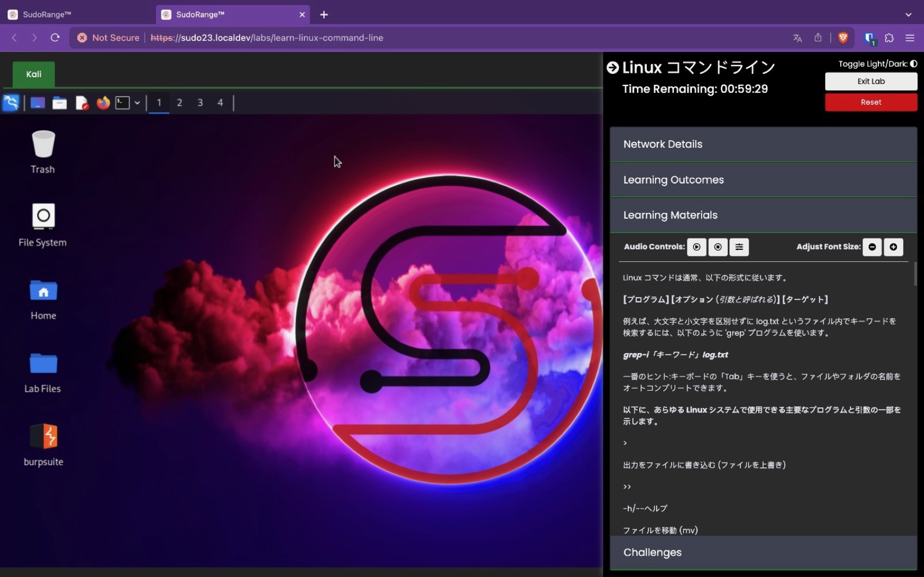Open the Kali applications menu icon
This screenshot has height=577, width=924.
pos(11,103)
